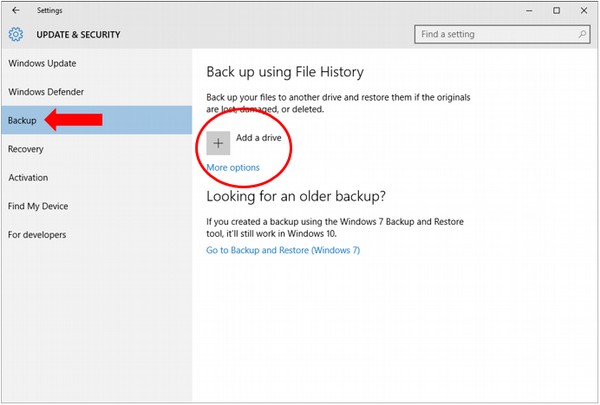Click the magnifier icon in search box
600x405 pixels.
pyautogui.click(x=578, y=34)
